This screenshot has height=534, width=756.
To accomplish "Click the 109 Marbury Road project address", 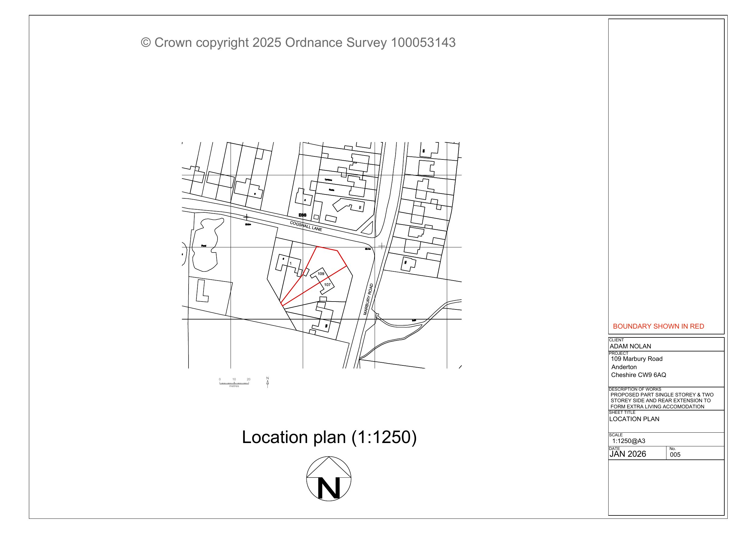I will click(x=637, y=359).
